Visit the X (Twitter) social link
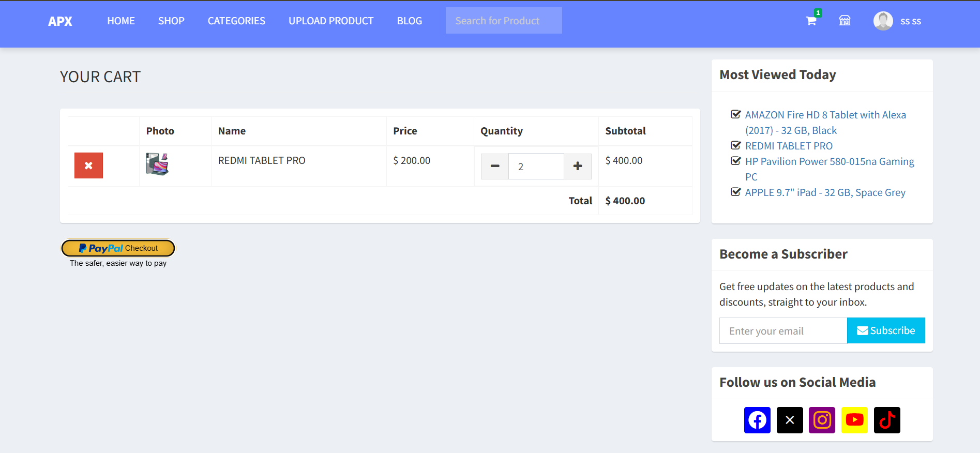Screen dimensions: 980x453 [790, 420]
